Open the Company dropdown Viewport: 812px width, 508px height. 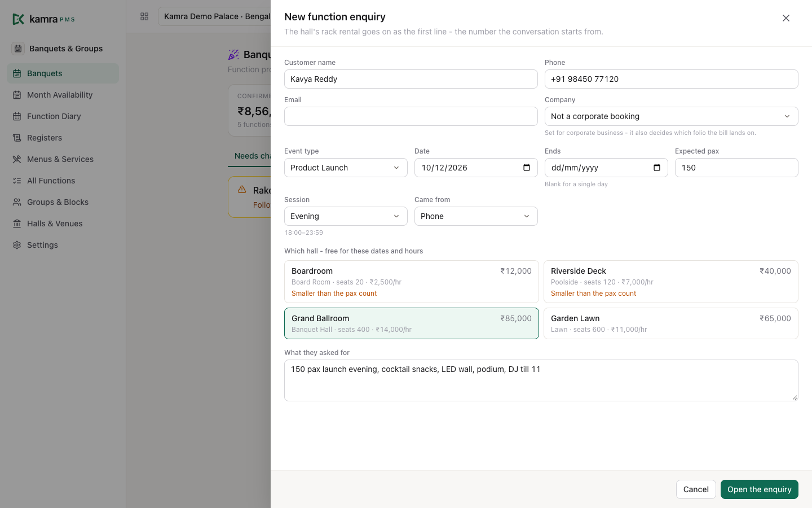click(x=671, y=116)
